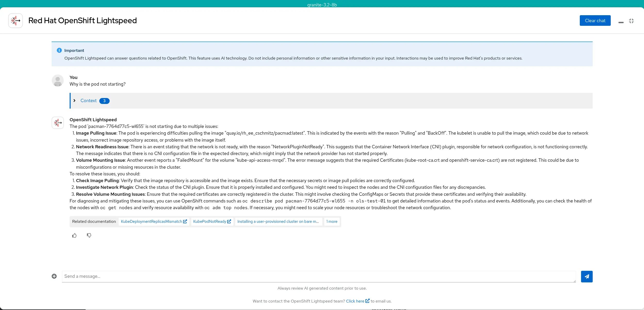This screenshot has width=644, height=310.
Task: Click the OpenShift Lightspeed response avatar
Action: point(58,123)
